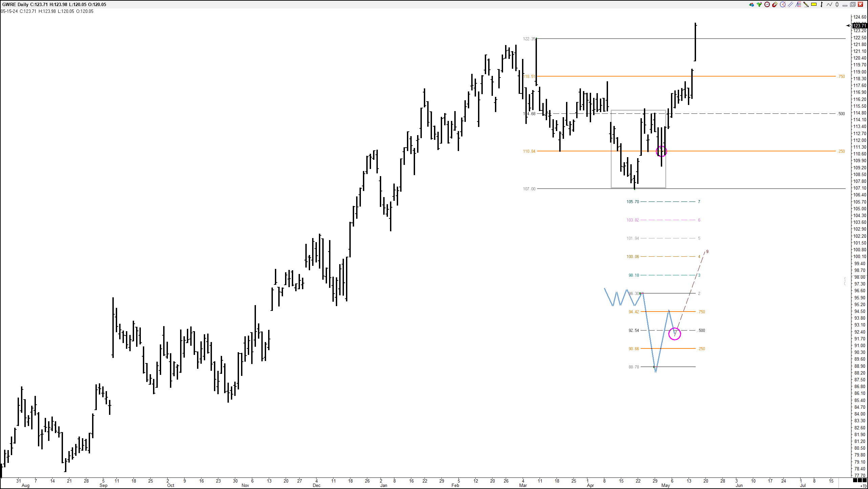This screenshot has width=868, height=489.
Task: Open the green funnel filter tool
Action: point(759,4)
